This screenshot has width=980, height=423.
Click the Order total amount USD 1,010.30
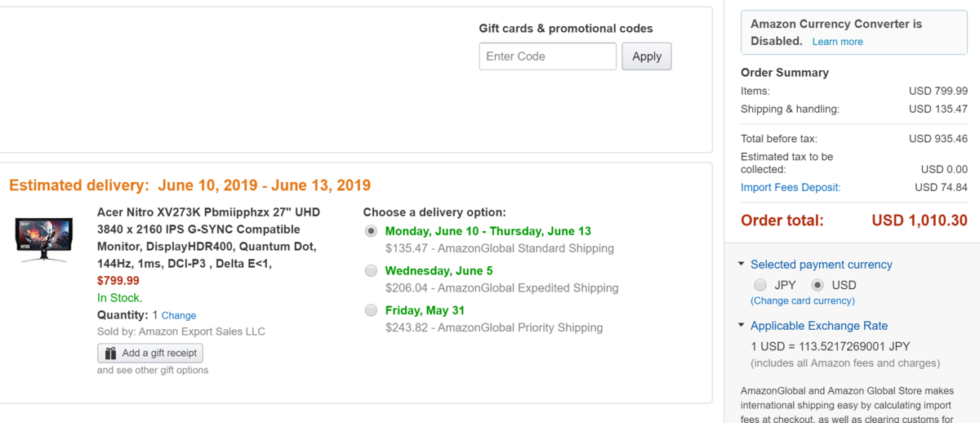(920, 220)
